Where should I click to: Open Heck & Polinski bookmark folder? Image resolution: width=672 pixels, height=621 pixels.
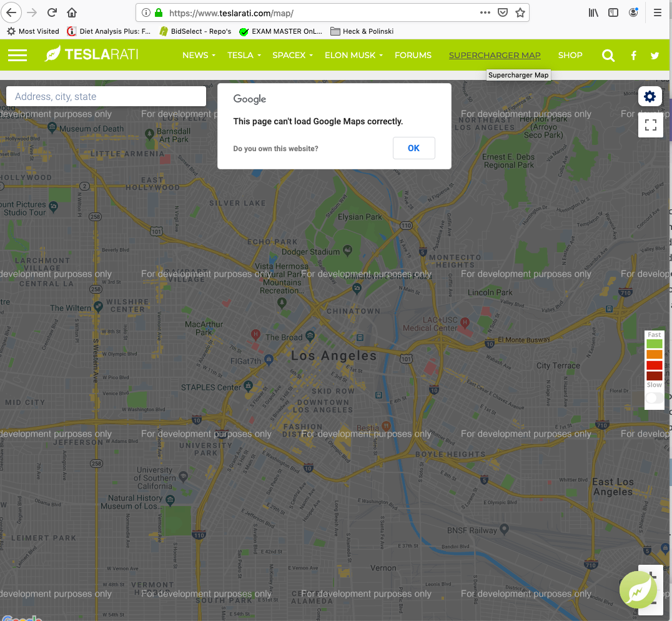point(362,31)
